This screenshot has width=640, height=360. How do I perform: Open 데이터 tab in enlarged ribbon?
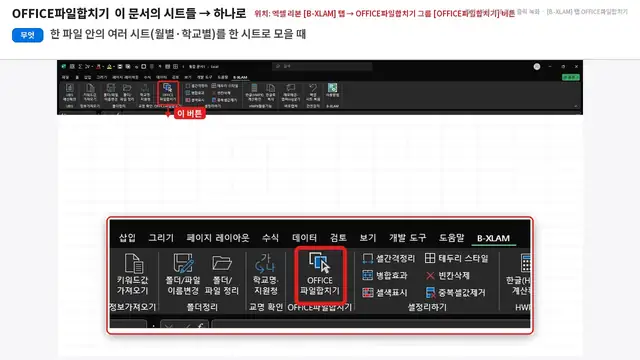tap(304, 238)
